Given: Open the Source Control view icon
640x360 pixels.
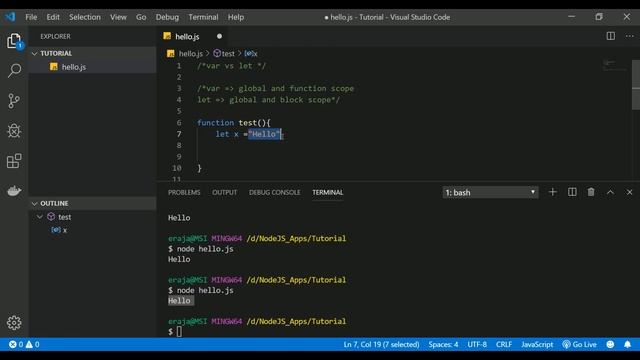Looking at the screenshot, I should tap(14, 100).
